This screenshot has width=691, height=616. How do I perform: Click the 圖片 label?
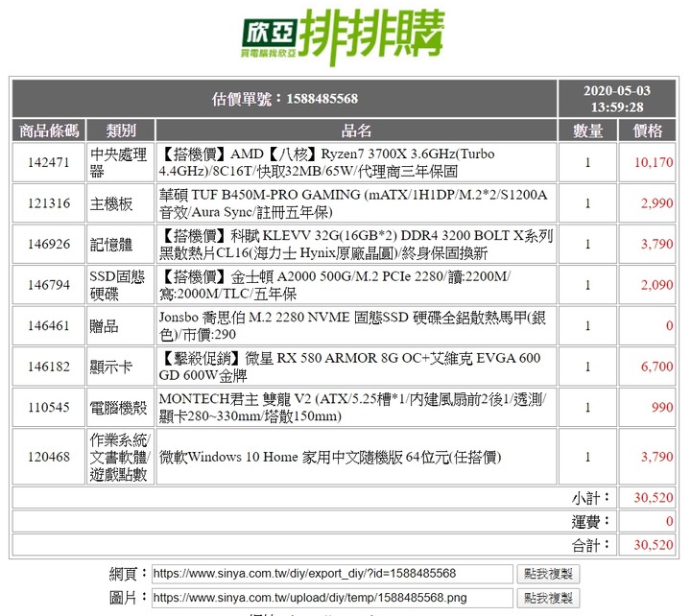tap(128, 598)
